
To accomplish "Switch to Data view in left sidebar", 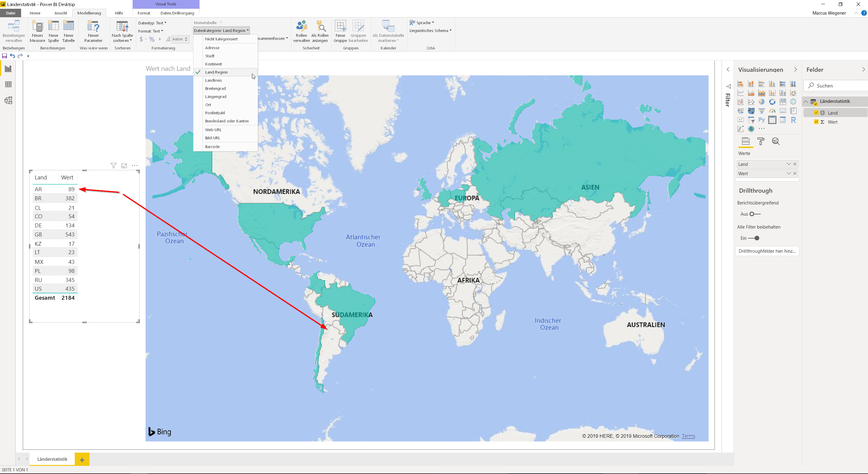I will (8, 84).
